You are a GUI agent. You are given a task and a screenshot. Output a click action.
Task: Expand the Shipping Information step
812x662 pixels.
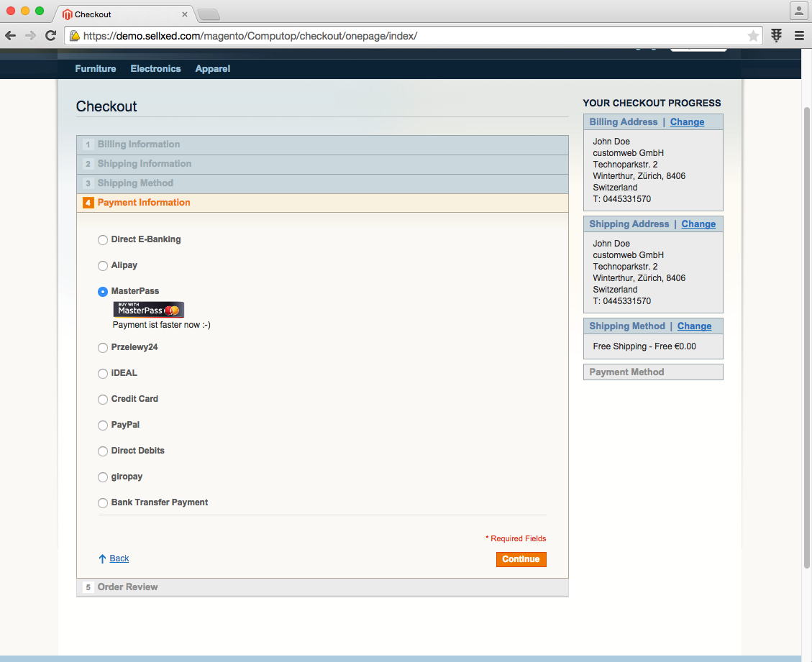point(322,164)
